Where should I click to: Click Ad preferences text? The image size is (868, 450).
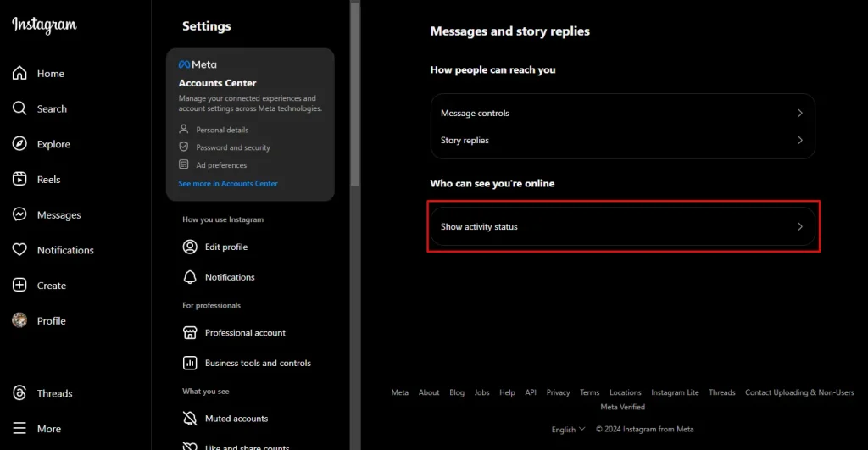(221, 165)
